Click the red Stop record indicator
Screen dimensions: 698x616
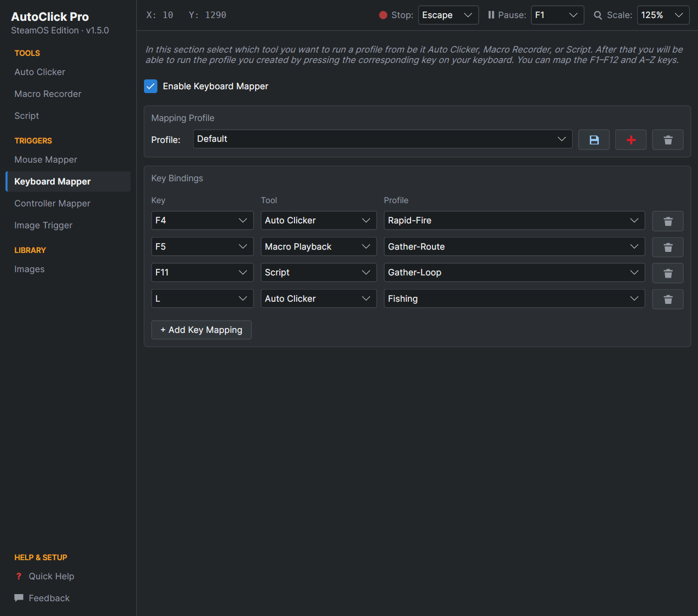(383, 15)
